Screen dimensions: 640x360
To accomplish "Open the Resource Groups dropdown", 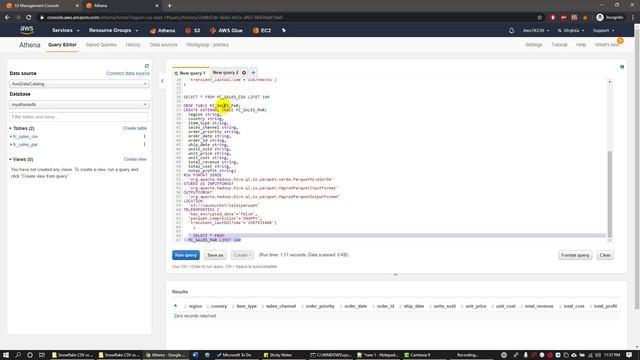I will click(x=113, y=31).
